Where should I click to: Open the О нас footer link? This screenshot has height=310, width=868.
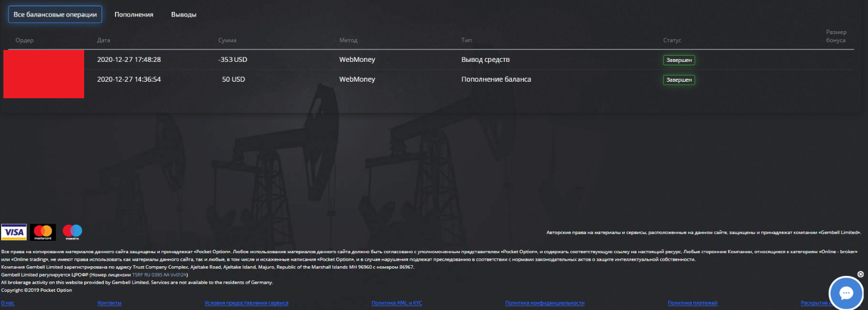(x=8, y=303)
